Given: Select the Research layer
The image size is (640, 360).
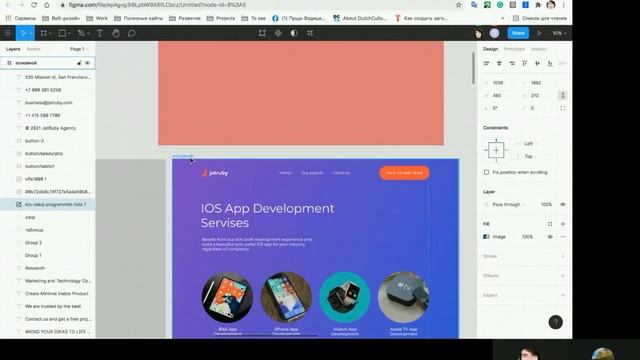Looking at the screenshot, I should (47, 268).
